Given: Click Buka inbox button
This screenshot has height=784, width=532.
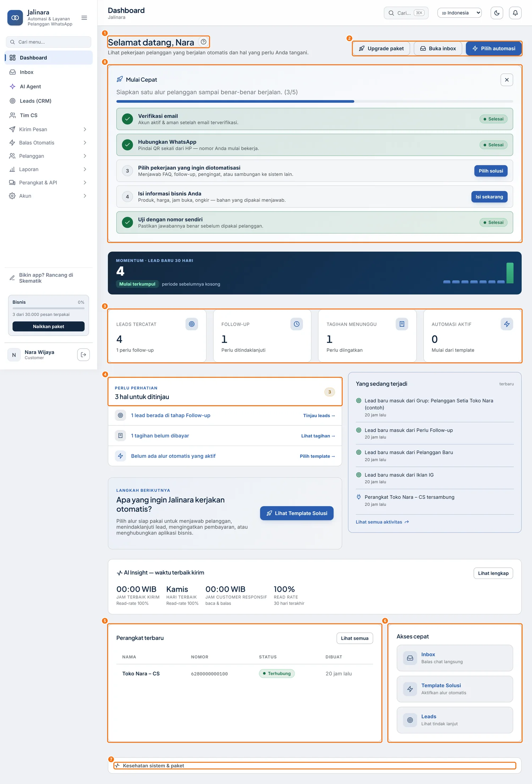Looking at the screenshot, I should (438, 48).
